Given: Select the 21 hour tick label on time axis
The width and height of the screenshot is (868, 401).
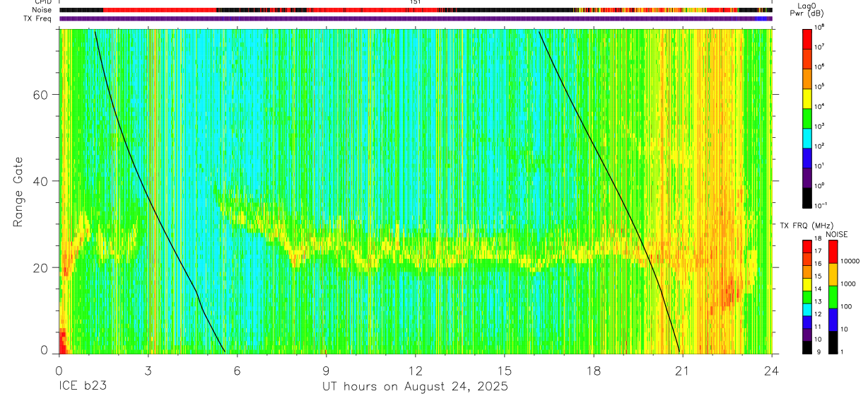Looking at the screenshot, I should click(683, 371).
